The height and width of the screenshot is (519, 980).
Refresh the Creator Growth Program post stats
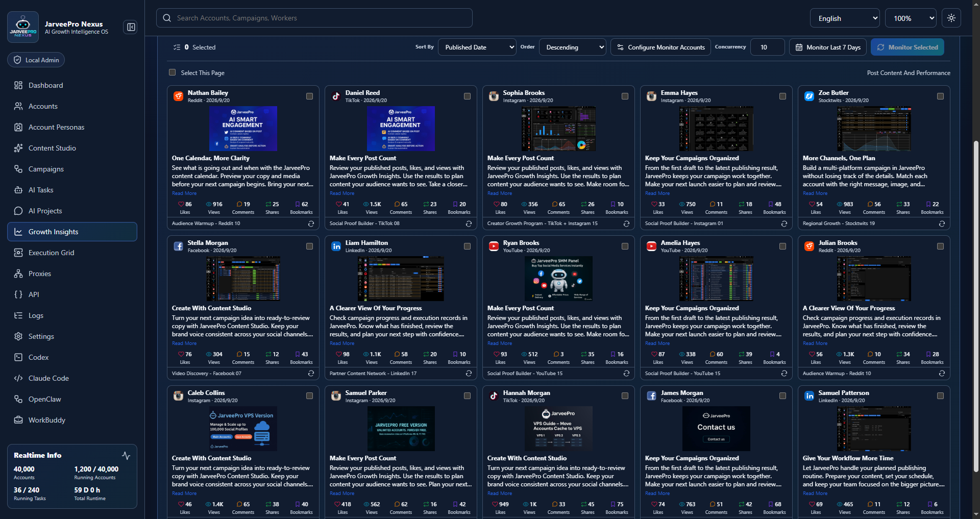pos(626,224)
